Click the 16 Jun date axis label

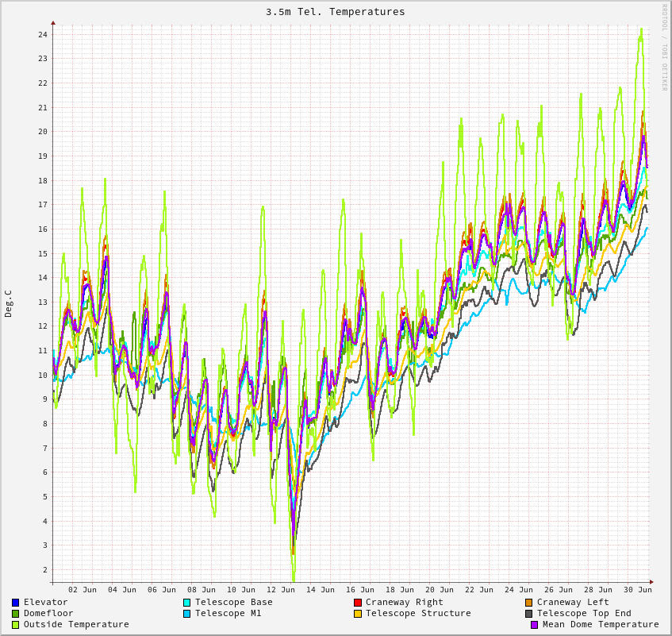tap(360, 590)
